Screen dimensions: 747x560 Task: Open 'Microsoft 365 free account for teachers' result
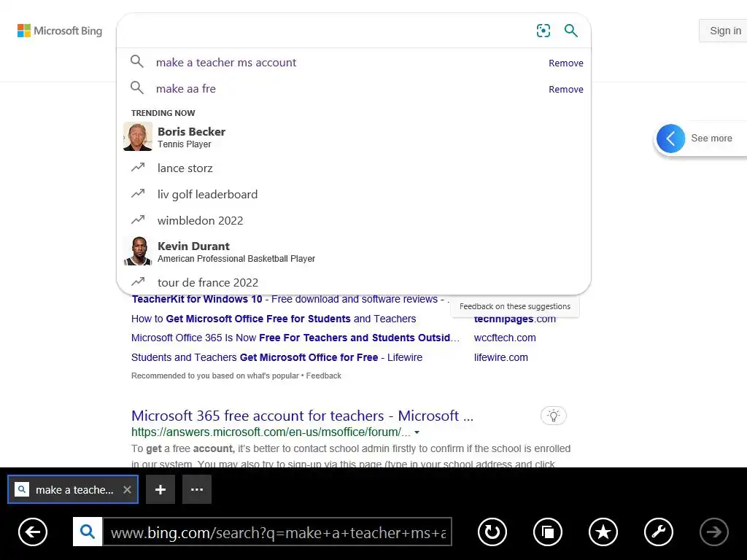(x=302, y=416)
